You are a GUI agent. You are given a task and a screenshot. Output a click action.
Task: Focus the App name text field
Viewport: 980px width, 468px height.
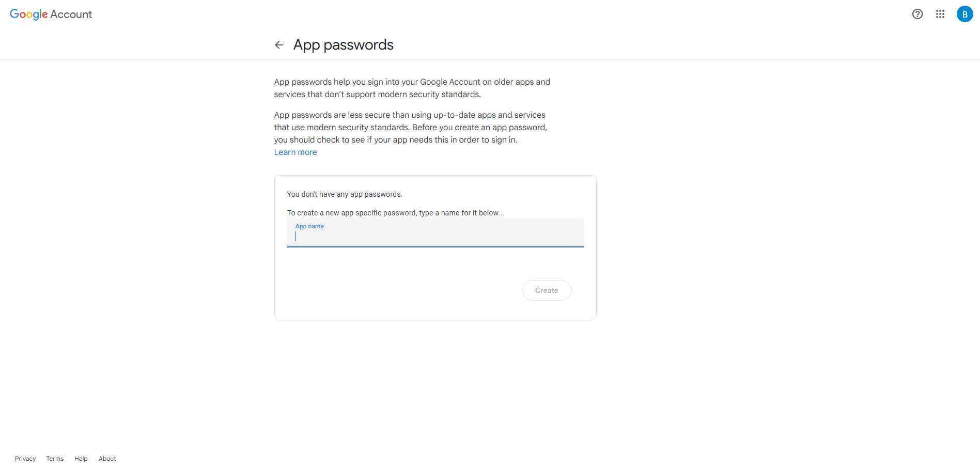pos(435,237)
